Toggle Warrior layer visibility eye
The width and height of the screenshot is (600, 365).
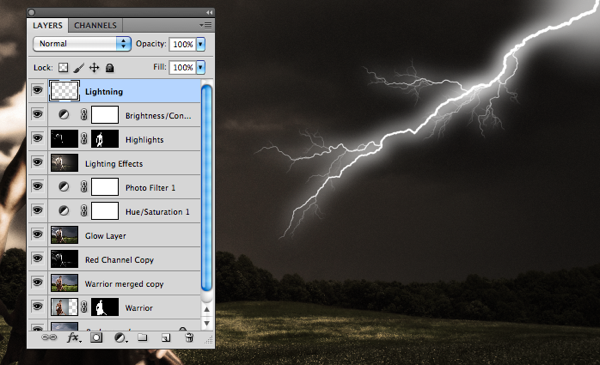click(x=38, y=306)
